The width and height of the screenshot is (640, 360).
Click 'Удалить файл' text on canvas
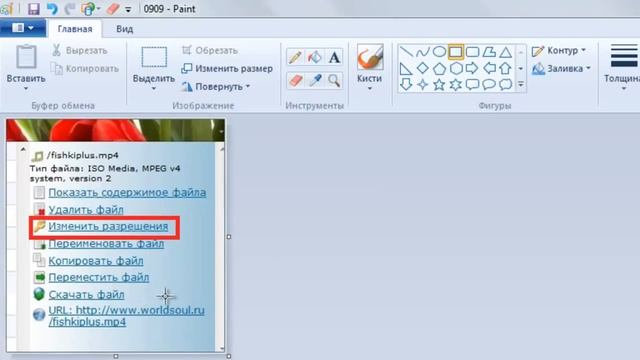[x=86, y=210]
